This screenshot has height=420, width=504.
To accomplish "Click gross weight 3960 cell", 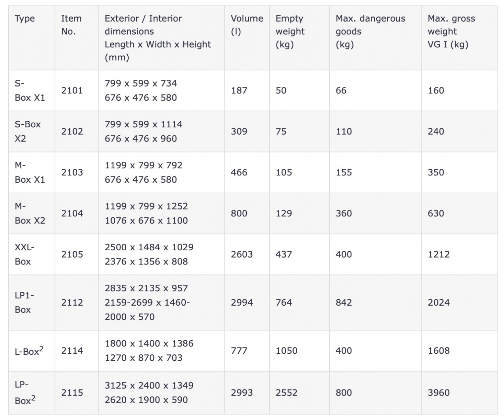I will (x=438, y=393).
